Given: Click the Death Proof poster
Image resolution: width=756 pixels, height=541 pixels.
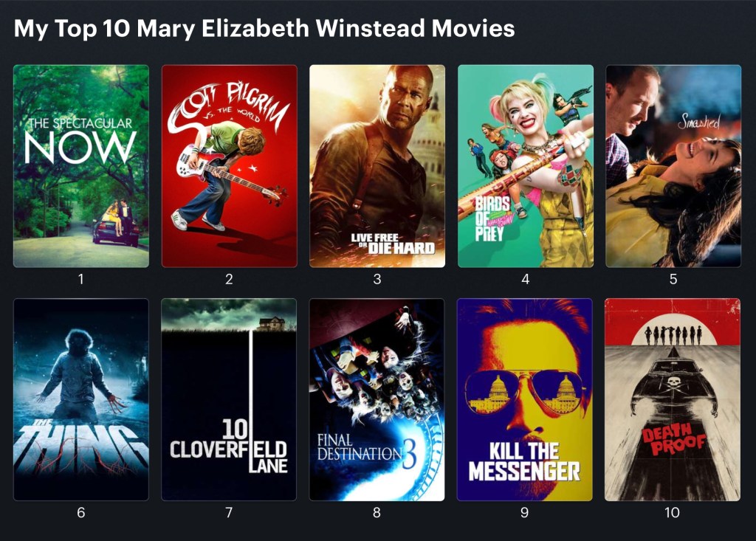Looking at the screenshot, I should [x=673, y=400].
